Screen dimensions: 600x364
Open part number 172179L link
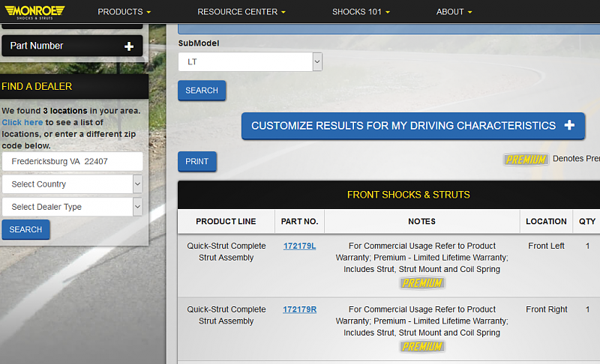click(x=300, y=246)
